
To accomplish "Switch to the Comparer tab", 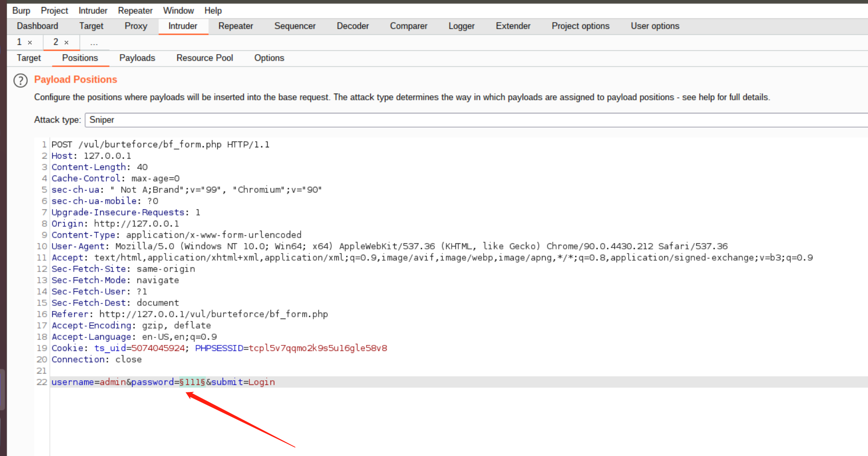I will click(x=409, y=26).
